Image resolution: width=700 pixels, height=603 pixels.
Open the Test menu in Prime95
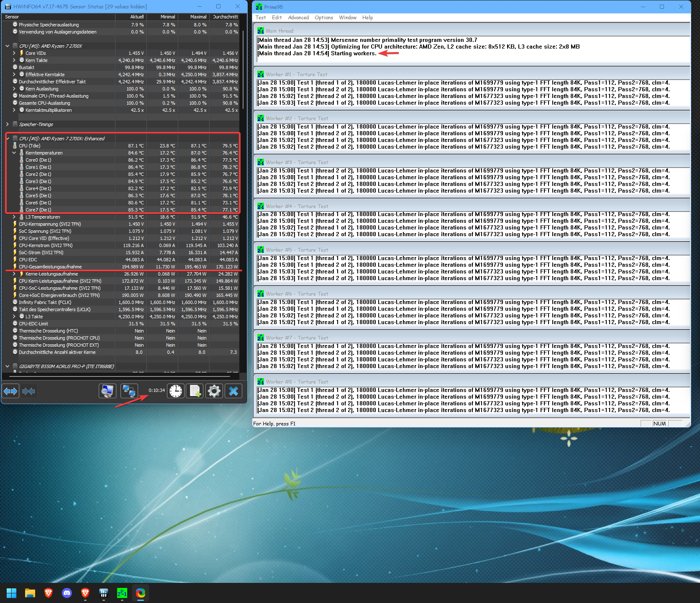tap(261, 18)
